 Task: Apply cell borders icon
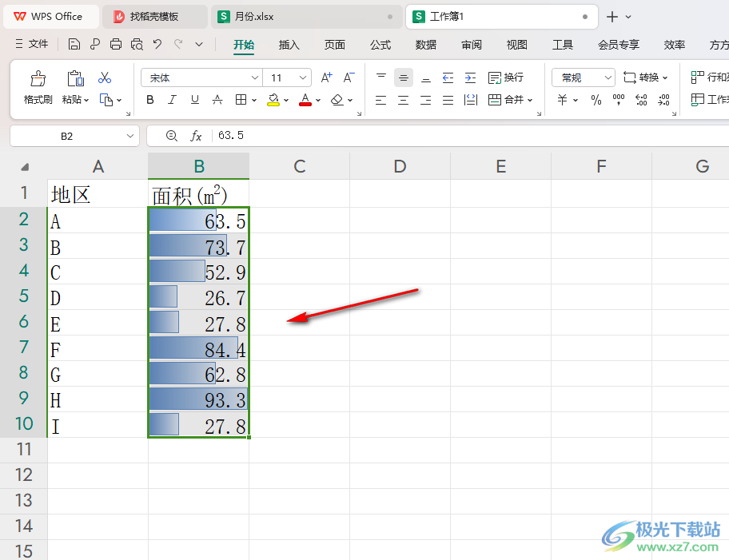pos(241,99)
